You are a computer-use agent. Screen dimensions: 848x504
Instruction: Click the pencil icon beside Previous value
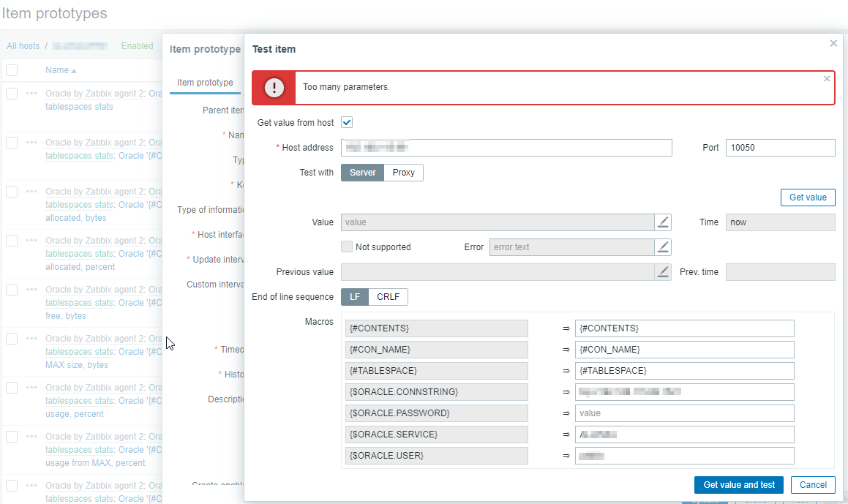(x=663, y=272)
